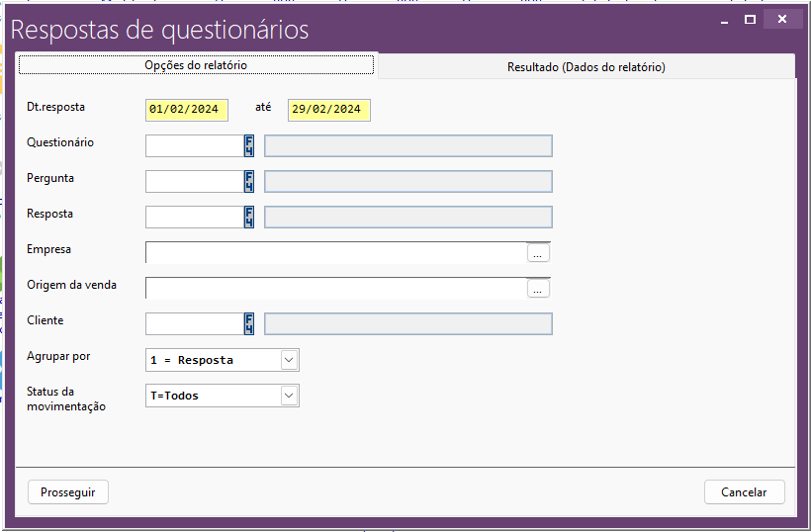This screenshot has width=811, height=532.
Task: Expand the Status da movimentação dropdown
Action: tap(289, 396)
